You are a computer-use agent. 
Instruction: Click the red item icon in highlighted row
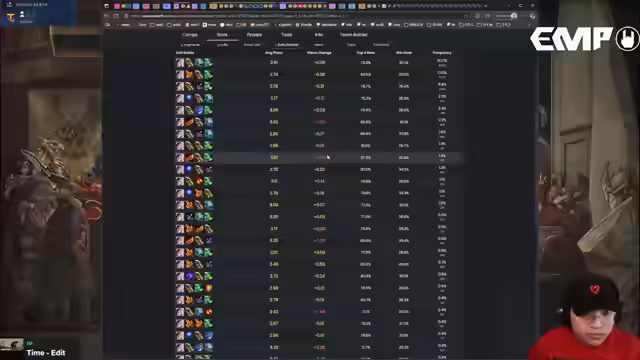(x=189, y=158)
